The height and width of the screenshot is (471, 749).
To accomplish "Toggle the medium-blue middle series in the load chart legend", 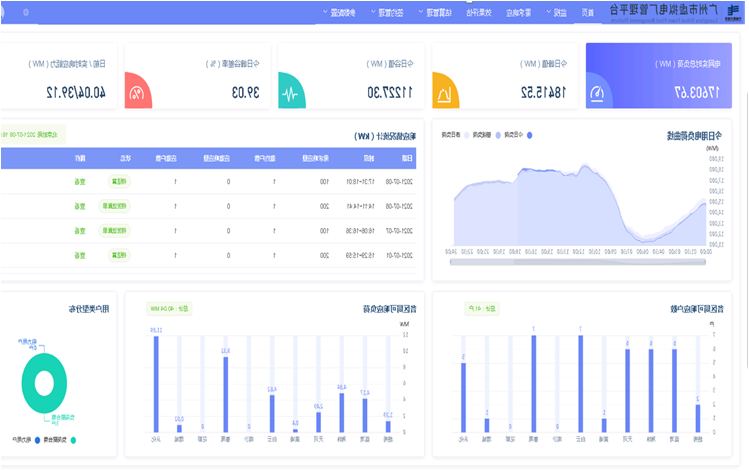I will [486, 135].
